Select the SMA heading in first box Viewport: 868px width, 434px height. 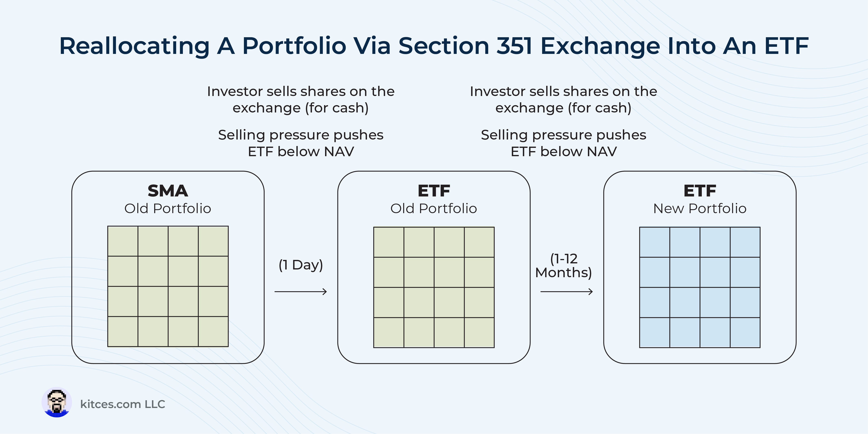pyautogui.click(x=168, y=191)
